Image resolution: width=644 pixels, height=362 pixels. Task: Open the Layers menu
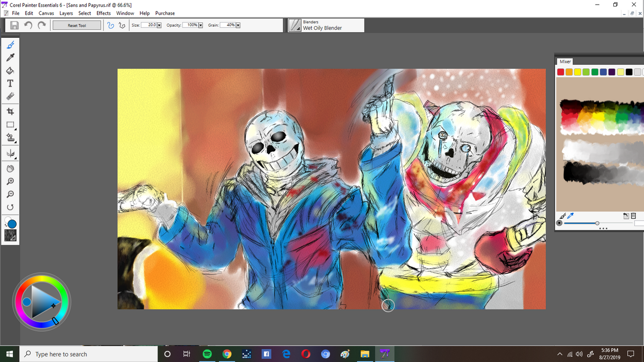click(x=66, y=13)
